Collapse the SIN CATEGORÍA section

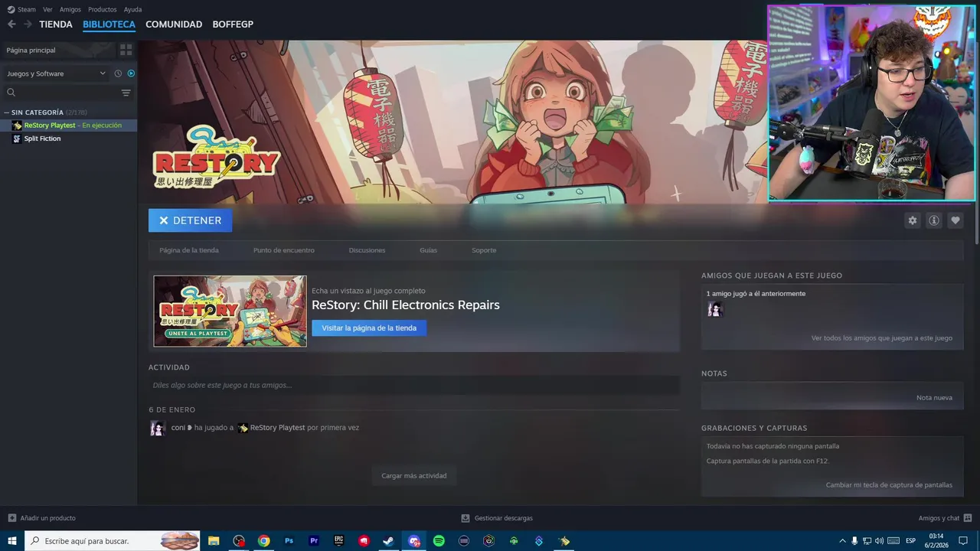(x=7, y=112)
